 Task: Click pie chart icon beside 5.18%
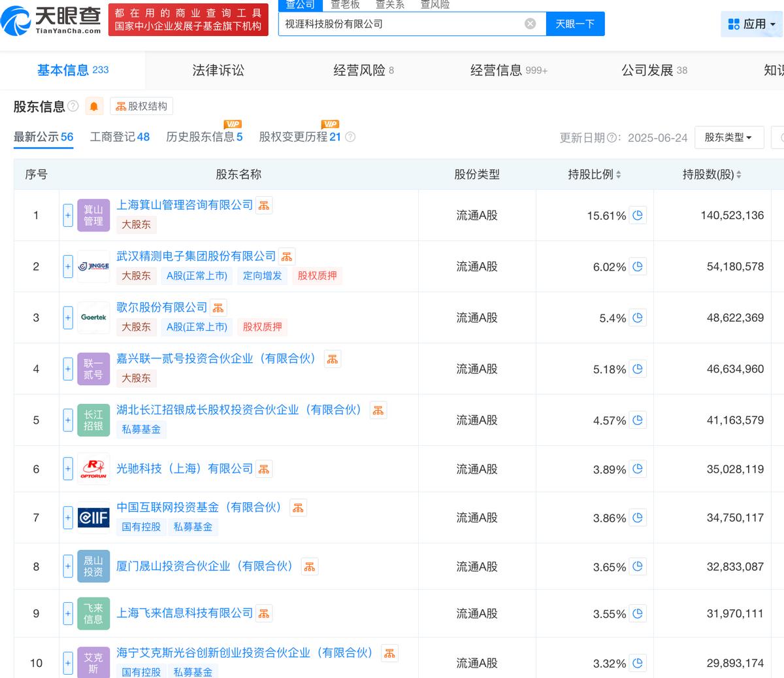(x=638, y=369)
